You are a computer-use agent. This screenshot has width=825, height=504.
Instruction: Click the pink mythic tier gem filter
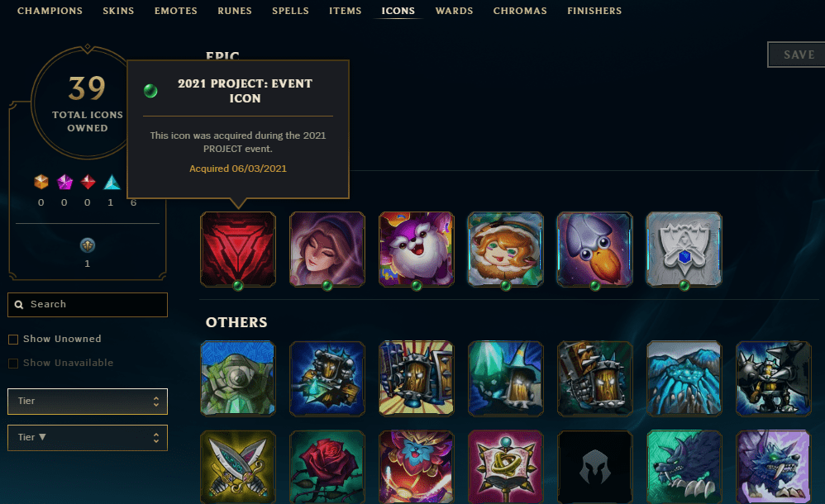pyautogui.click(x=64, y=182)
